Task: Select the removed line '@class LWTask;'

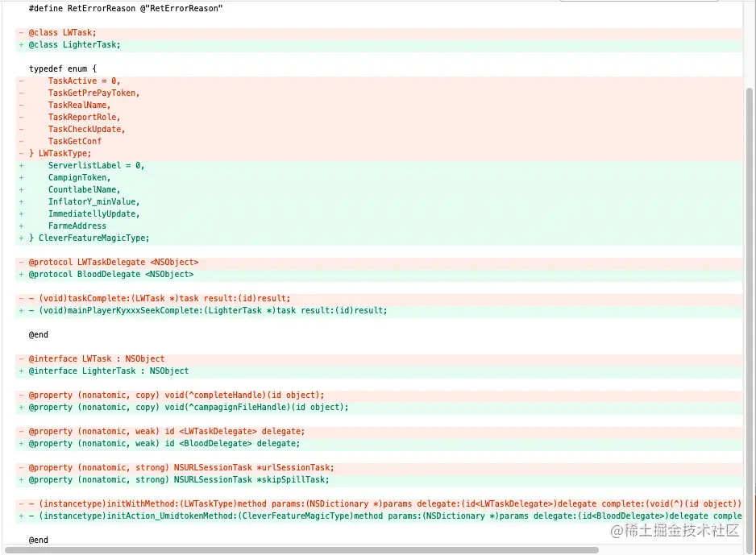Action: coord(379,33)
